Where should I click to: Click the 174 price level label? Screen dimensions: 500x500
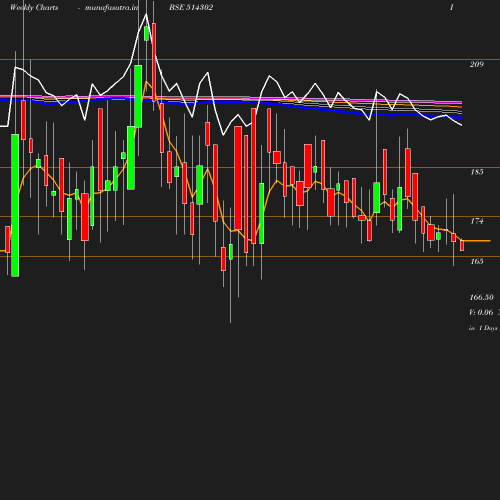click(477, 221)
